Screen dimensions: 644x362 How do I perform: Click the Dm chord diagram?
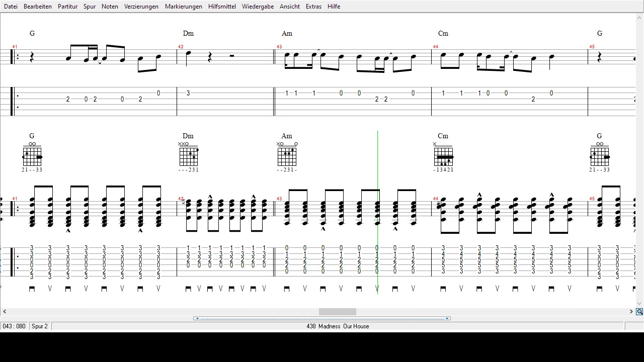[x=188, y=154]
